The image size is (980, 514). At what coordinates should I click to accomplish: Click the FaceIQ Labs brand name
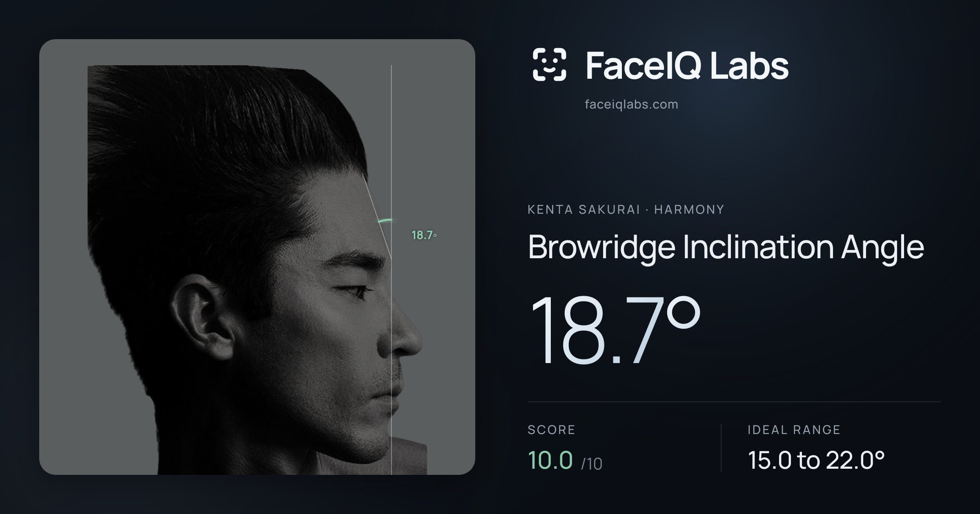click(x=687, y=65)
